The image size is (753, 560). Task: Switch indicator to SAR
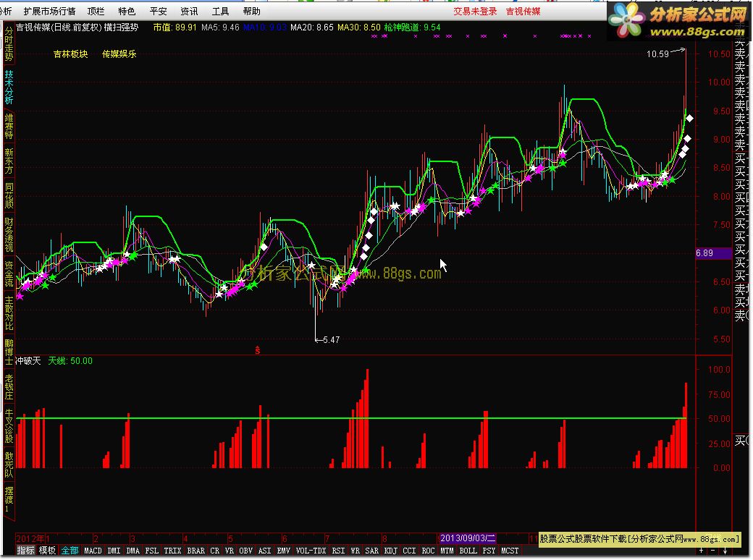pos(371,551)
